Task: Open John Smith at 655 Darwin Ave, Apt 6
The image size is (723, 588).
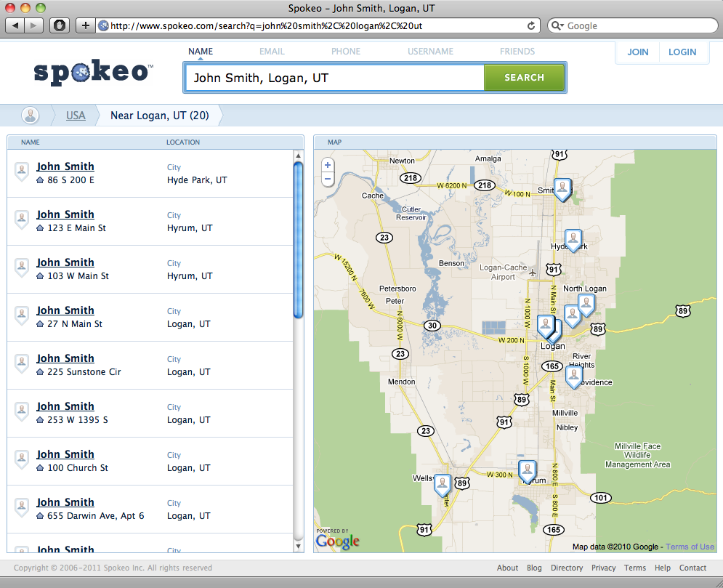Action: (x=65, y=502)
